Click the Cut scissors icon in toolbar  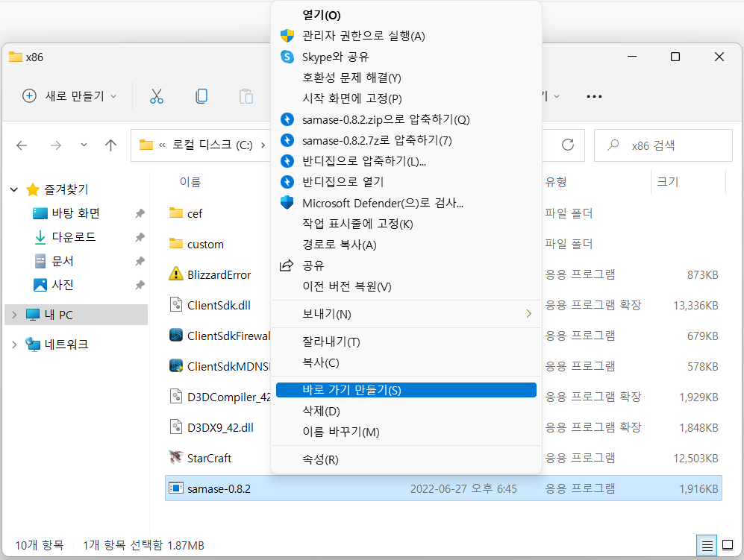(x=157, y=96)
